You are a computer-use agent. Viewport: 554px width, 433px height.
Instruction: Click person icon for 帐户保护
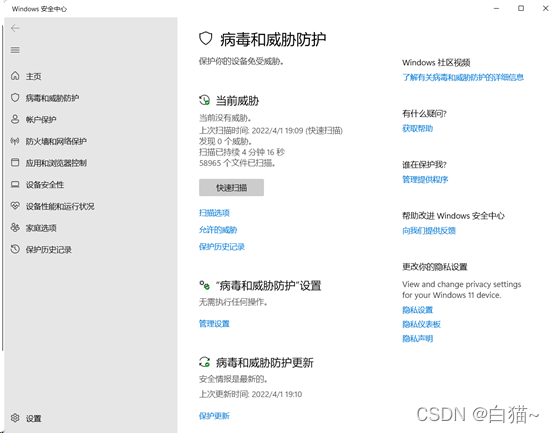pyautogui.click(x=15, y=119)
